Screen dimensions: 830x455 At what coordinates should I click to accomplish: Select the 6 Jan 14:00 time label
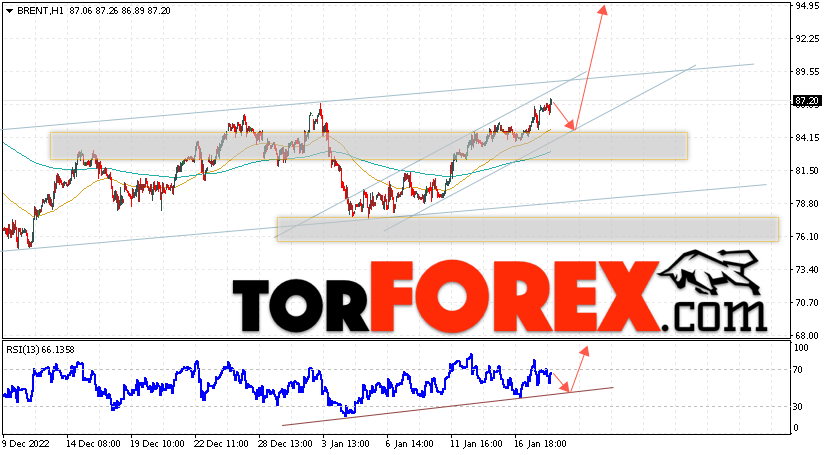tap(410, 443)
